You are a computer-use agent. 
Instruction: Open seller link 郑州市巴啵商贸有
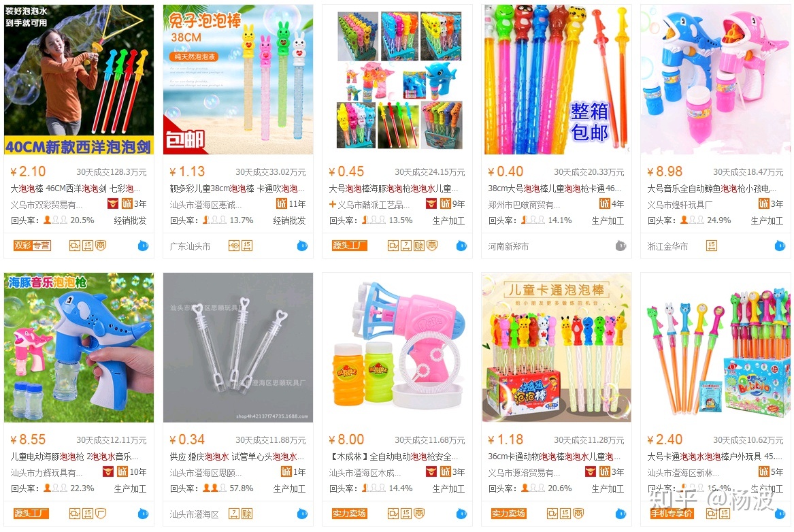pyautogui.click(x=524, y=205)
